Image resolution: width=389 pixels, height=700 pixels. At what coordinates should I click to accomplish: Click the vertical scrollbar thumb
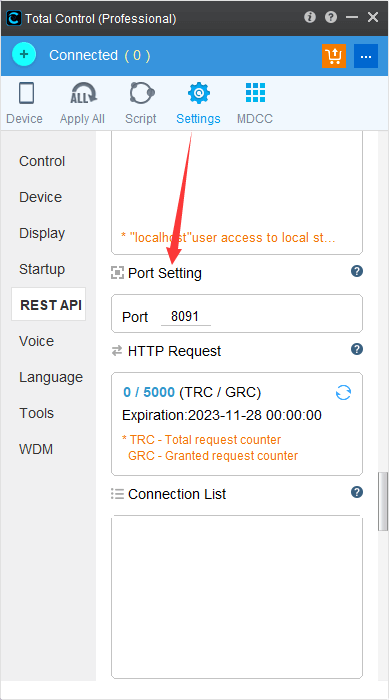383,501
